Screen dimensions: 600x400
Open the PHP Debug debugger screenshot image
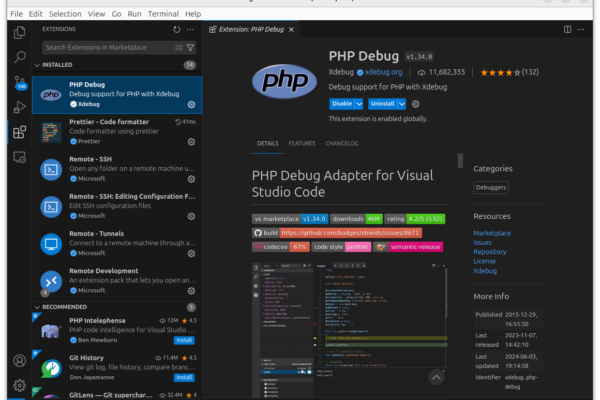[x=349, y=331]
